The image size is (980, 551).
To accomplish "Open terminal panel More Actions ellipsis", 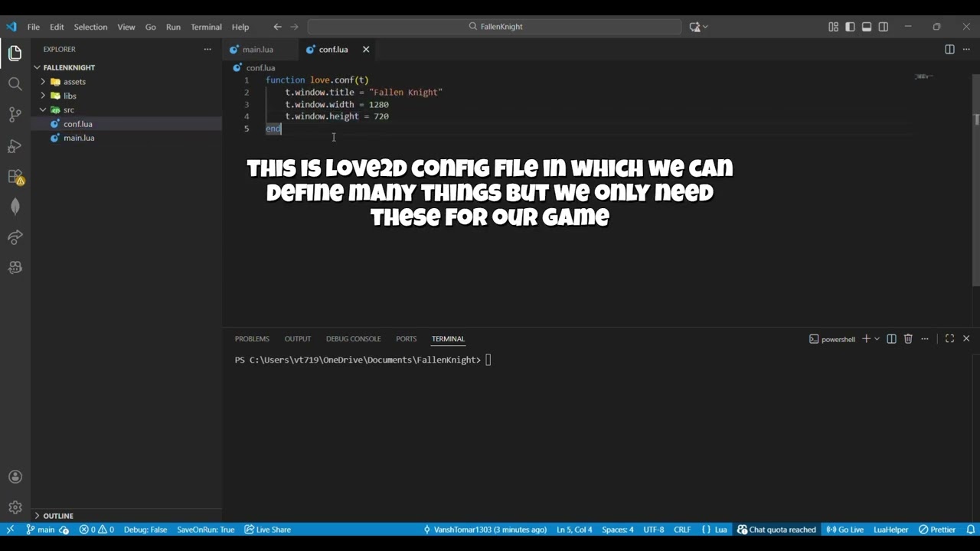I will tap(925, 339).
